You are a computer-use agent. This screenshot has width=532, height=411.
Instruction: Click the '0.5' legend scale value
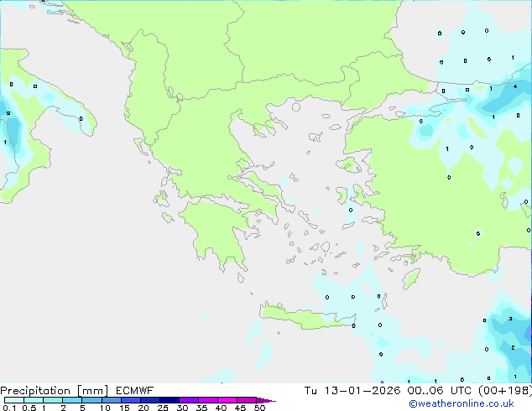coord(29,408)
